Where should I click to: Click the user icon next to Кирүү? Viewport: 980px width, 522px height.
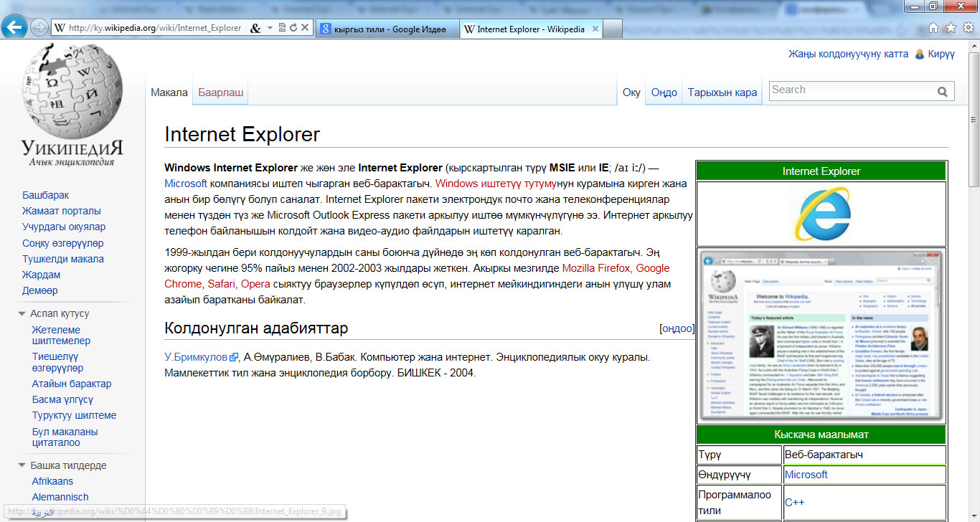(x=920, y=54)
